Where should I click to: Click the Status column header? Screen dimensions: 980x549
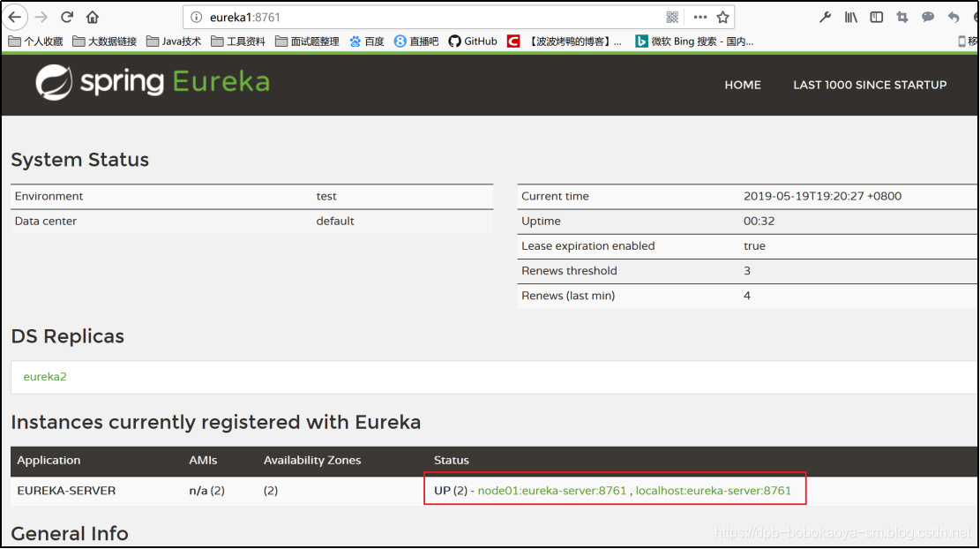coord(452,460)
